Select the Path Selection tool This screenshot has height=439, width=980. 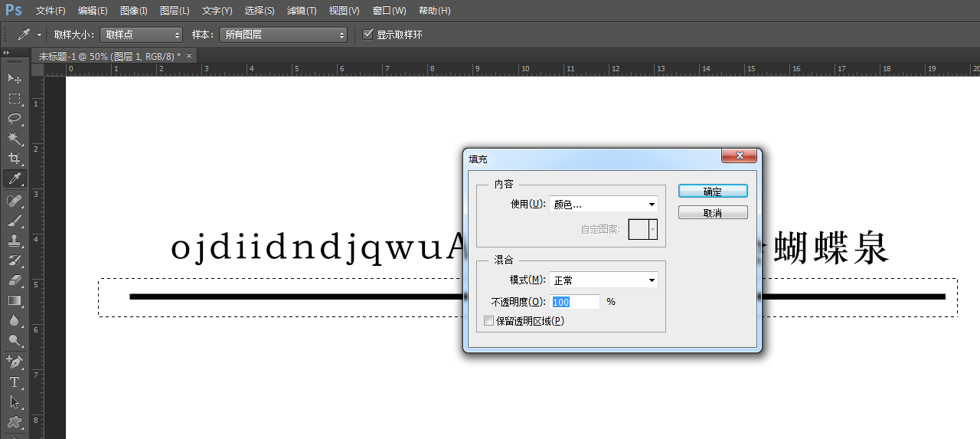pyautogui.click(x=15, y=401)
